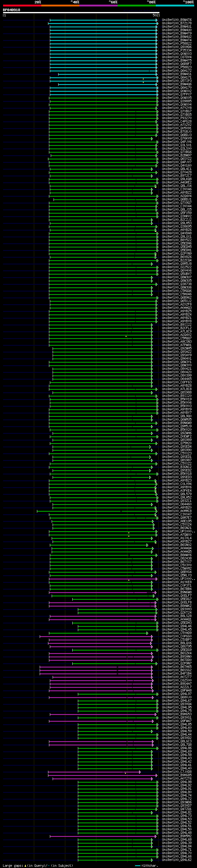This screenshot has height=868, width=197.
Task: Open hit UniRef100_Q5TIP3
Action: (x=176, y=81)
